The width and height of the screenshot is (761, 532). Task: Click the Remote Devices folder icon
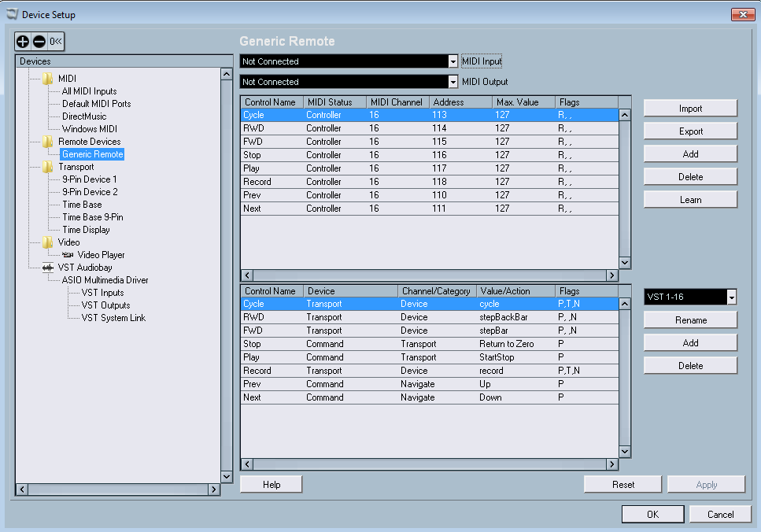click(x=48, y=142)
